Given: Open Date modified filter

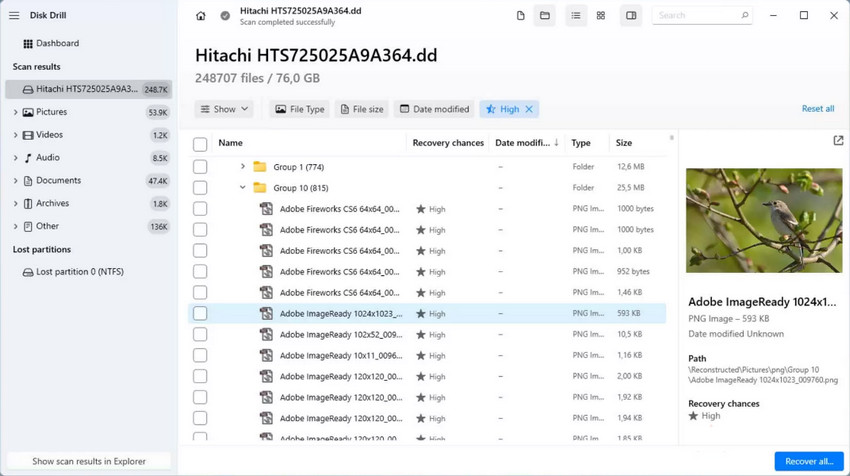Looking at the screenshot, I should [x=434, y=109].
